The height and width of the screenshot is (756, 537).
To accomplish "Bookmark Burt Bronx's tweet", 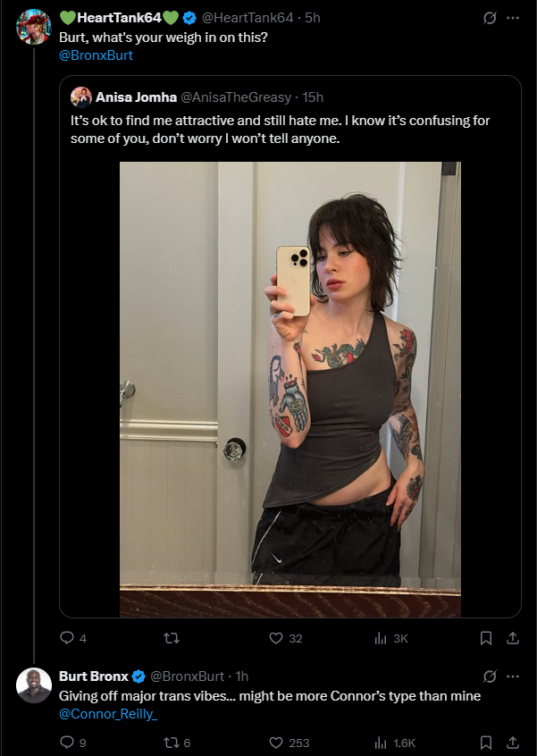I will click(486, 743).
